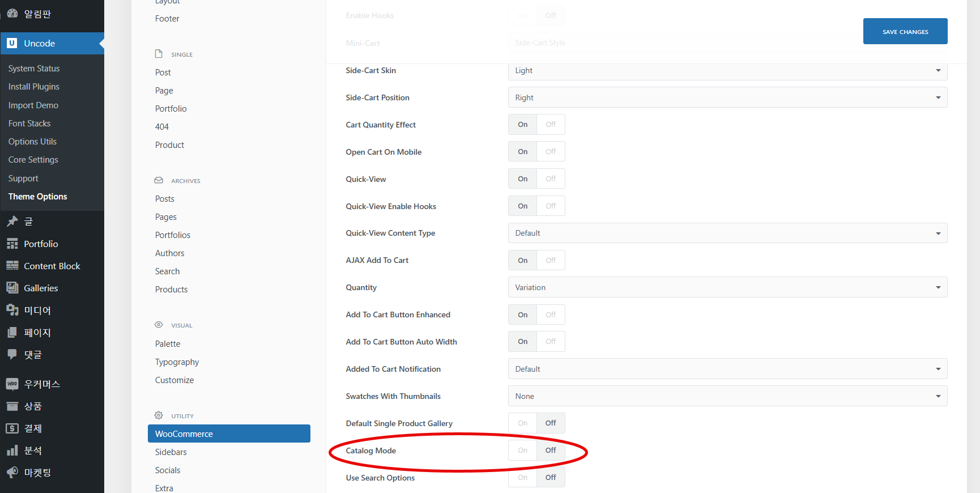Click the marketing megaphone icon

pyautogui.click(x=12, y=473)
